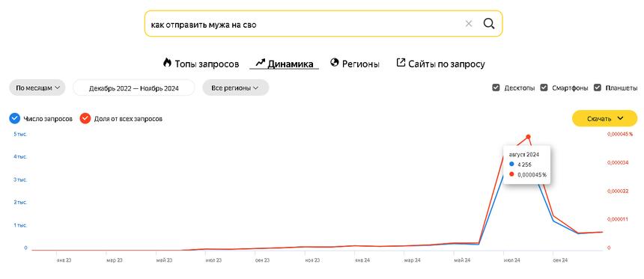This screenshot has width=644, height=279.
Task: Click the flame icon for top queries
Action: (167, 63)
